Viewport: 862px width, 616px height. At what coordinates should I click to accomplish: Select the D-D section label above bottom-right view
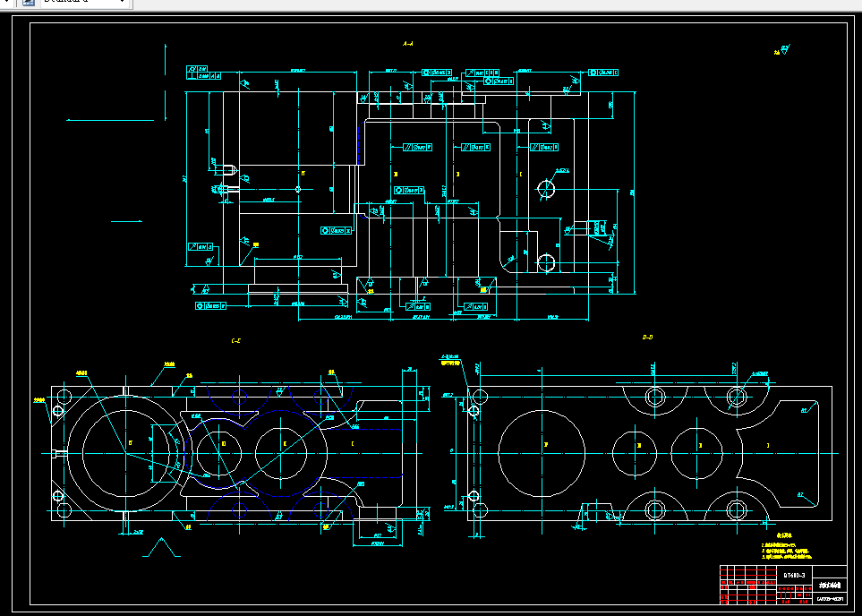[x=647, y=338]
